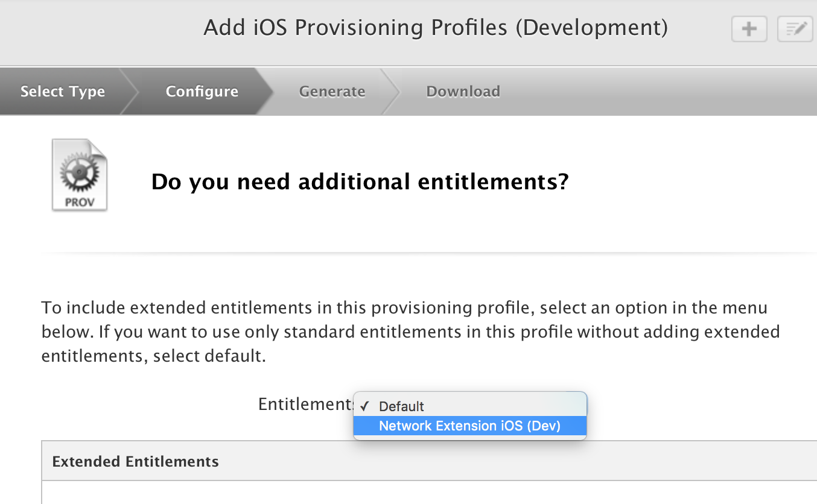Screen dimensions: 817x504
Task: Click the PROV provisioning file icon
Action: click(79, 175)
